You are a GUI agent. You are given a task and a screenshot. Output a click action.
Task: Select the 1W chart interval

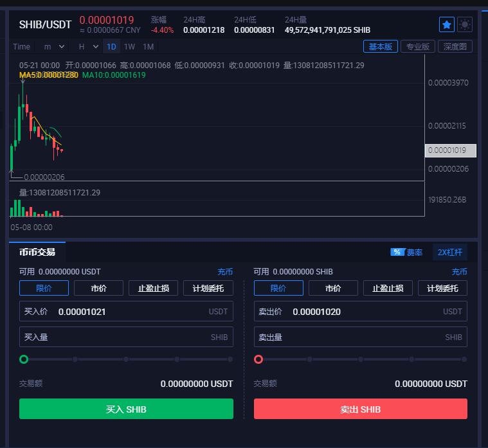tap(129, 47)
